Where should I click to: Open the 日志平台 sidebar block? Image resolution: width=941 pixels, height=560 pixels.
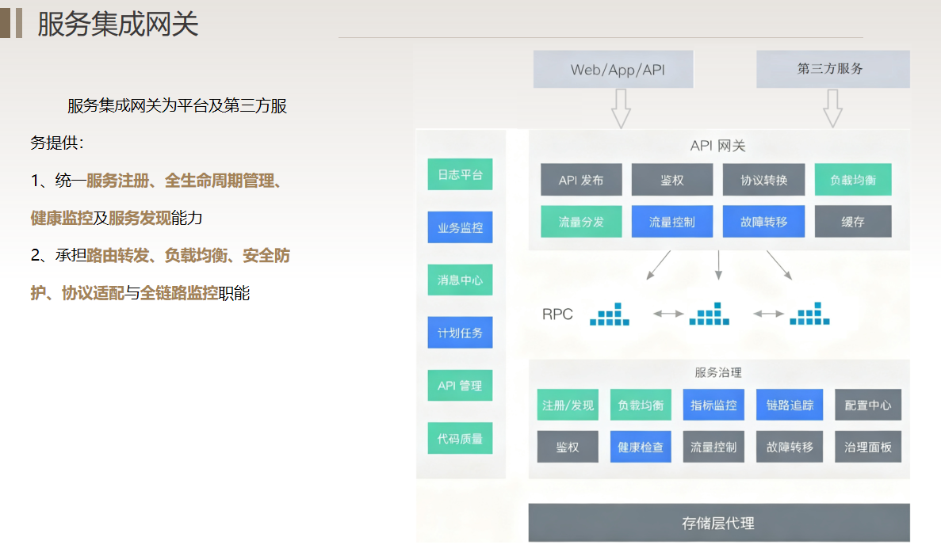pos(460,174)
